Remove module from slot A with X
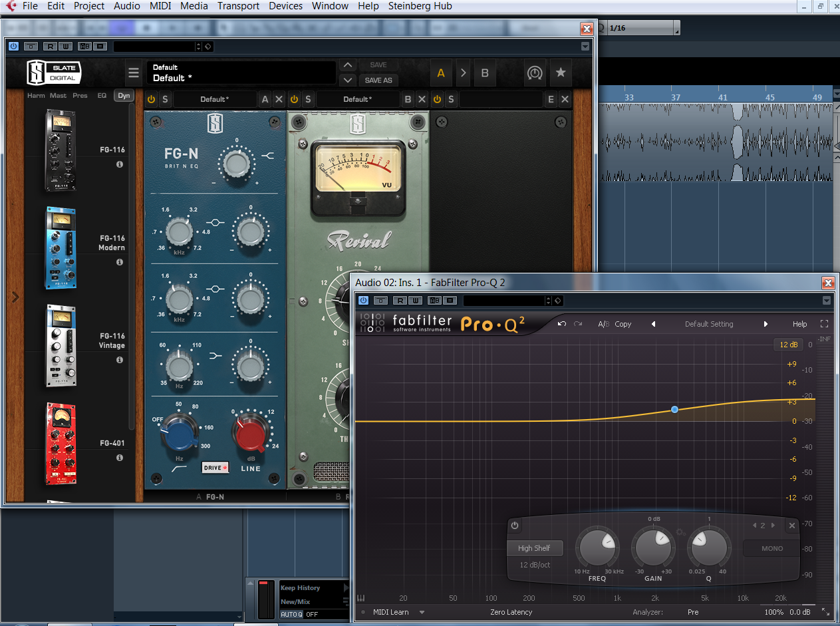Screen dimensions: 840x626 tap(279, 99)
